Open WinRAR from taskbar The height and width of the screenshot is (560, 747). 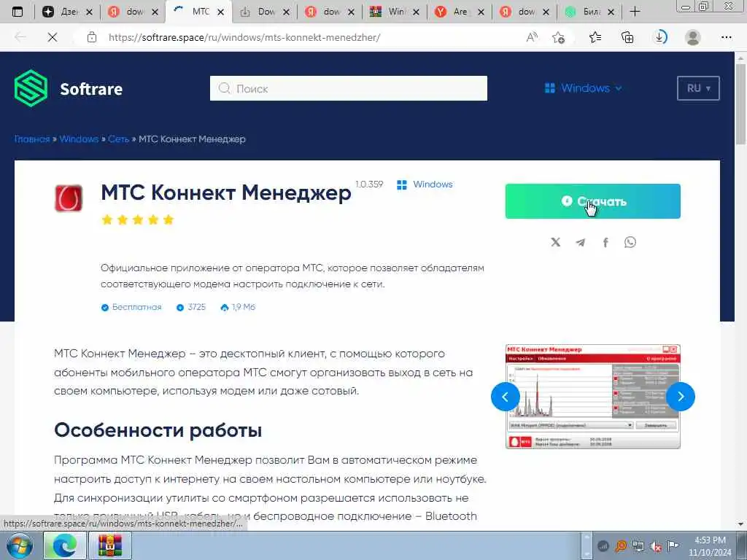coord(110,545)
